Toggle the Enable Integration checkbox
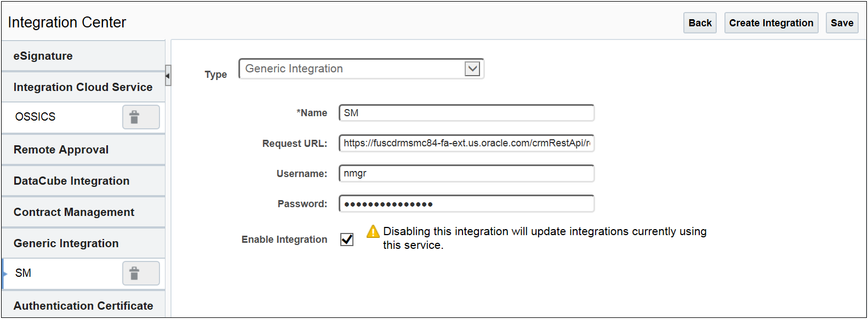868x319 pixels. coord(347,240)
